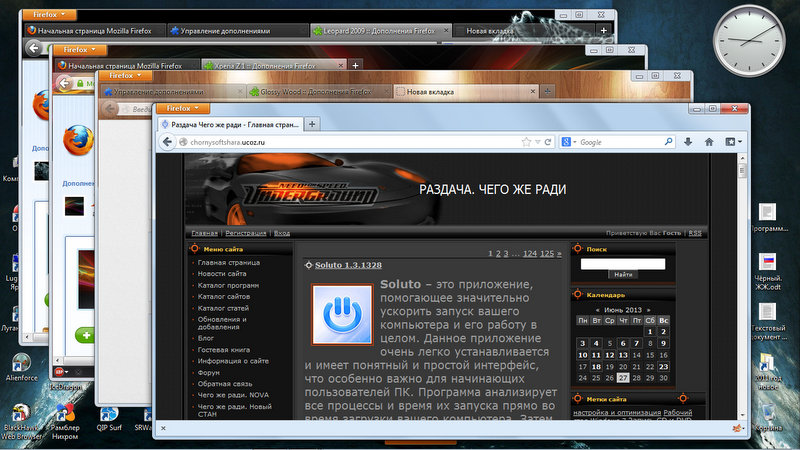Go to page 125 in pagination
The width and height of the screenshot is (800, 450).
click(547, 253)
